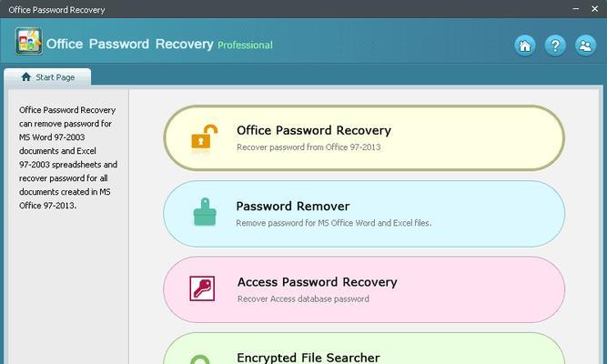Click "Recover Access database password" description
This screenshot has width=607, height=364.
click(x=303, y=299)
